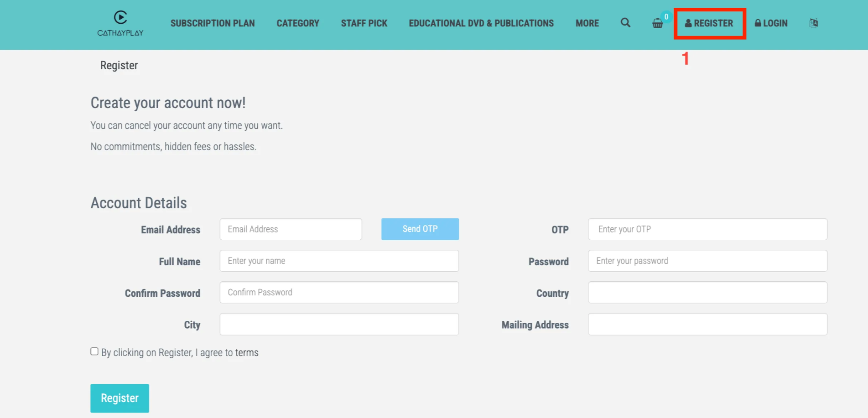Click the CathayPlay logo

coord(120,23)
